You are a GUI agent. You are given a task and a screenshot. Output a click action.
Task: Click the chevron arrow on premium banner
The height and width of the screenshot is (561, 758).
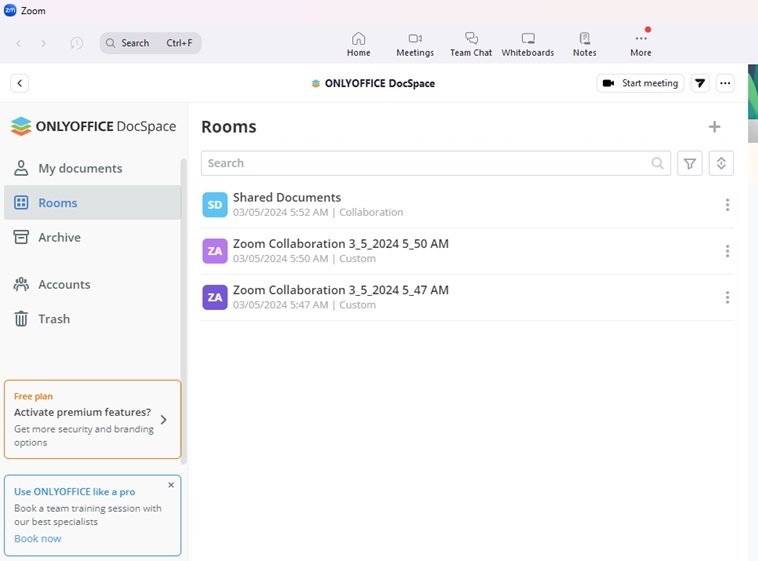pyautogui.click(x=164, y=419)
